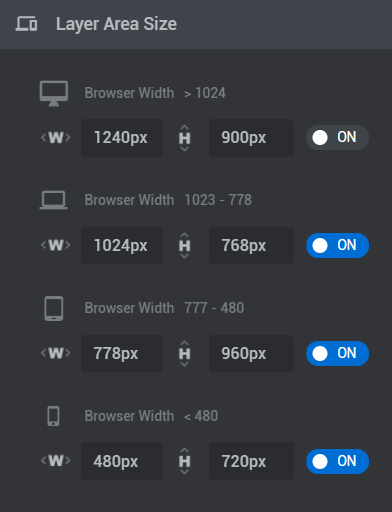Viewport: 392px width, 512px height.
Task: Open the Layer Area Size header
Action: (x=196, y=24)
